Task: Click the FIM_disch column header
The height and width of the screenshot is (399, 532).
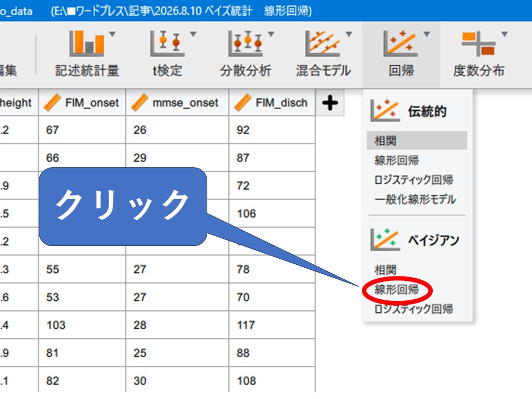Action: [272, 103]
